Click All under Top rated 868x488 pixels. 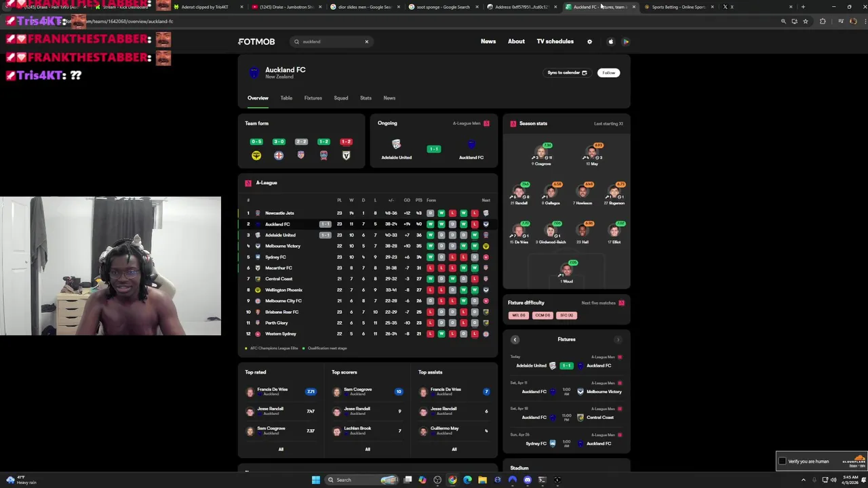pyautogui.click(x=281, y=449)
